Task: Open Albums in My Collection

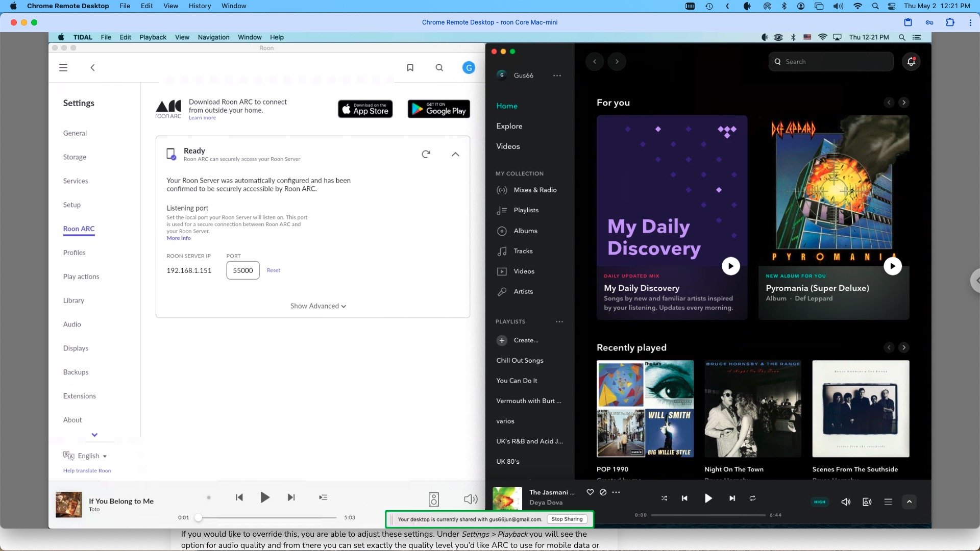Action: pos(518,231)
